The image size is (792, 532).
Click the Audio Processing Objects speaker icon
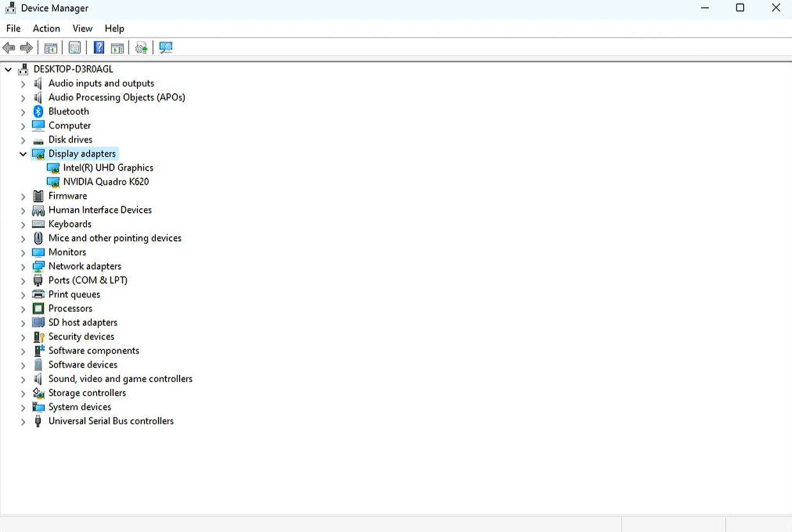pos(38,97)
